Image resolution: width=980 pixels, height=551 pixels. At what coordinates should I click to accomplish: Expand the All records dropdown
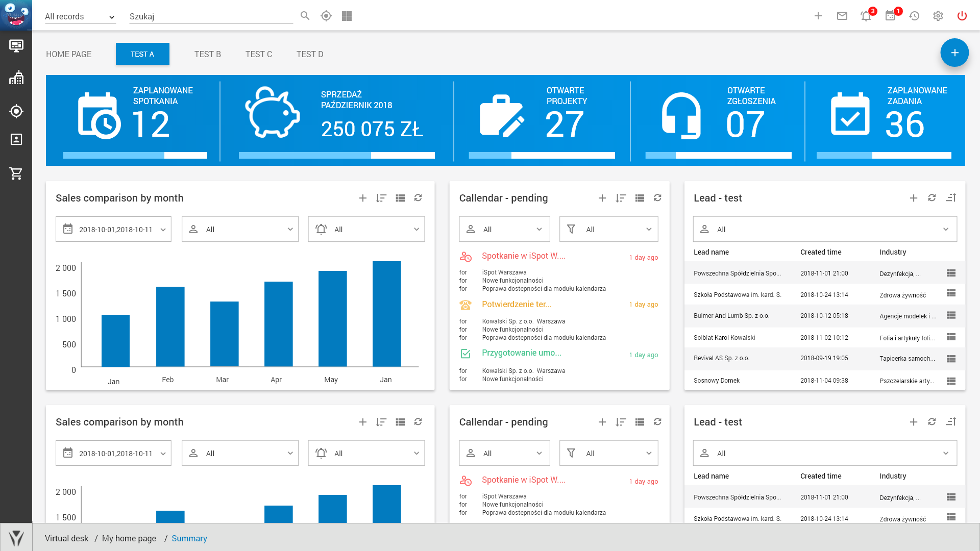(x=80, y=16)
